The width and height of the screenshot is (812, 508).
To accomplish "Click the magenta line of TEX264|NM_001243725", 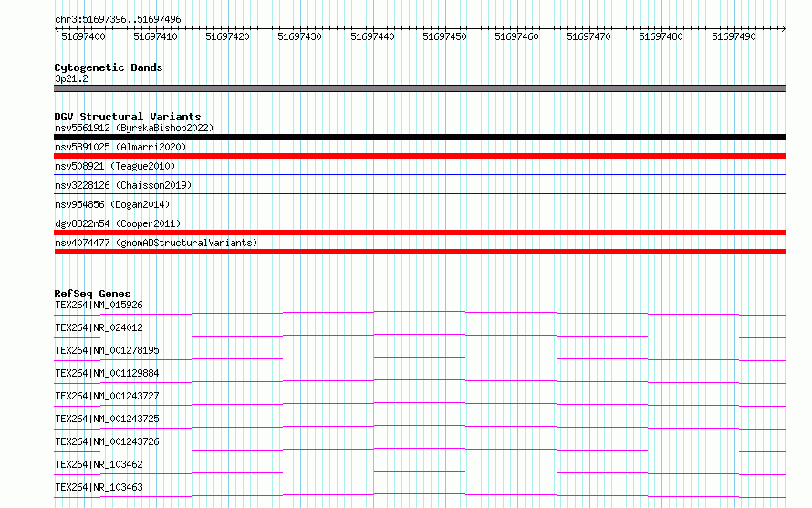I will tap(420, 427).
